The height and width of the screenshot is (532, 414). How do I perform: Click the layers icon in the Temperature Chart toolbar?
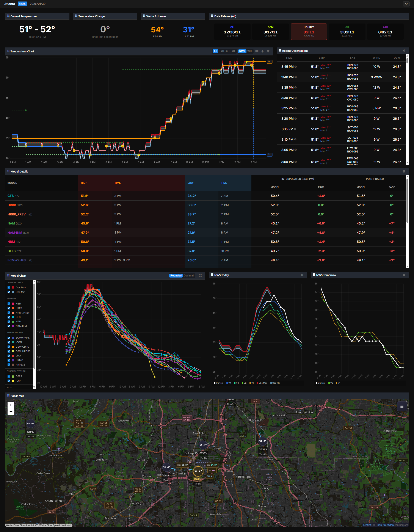click(x=268, y=51)
